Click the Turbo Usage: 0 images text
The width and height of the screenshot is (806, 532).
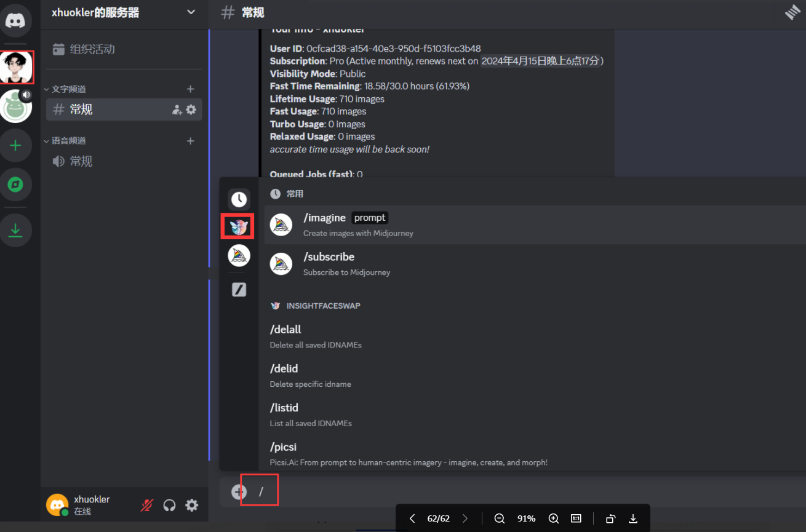pyautogui.click(x=317, y=124)
